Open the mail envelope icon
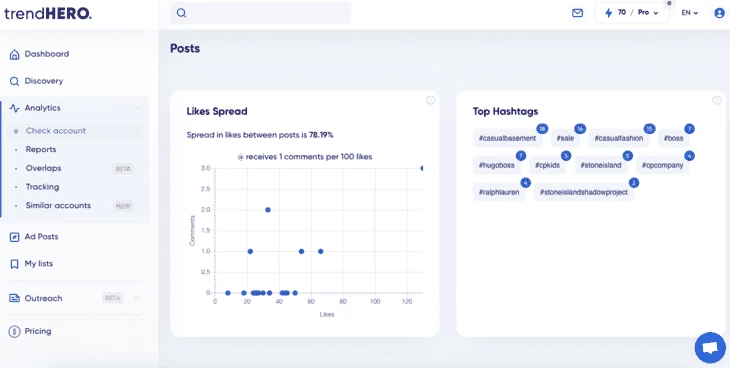This screenshot has width=730, height=368. click(577, 13)
